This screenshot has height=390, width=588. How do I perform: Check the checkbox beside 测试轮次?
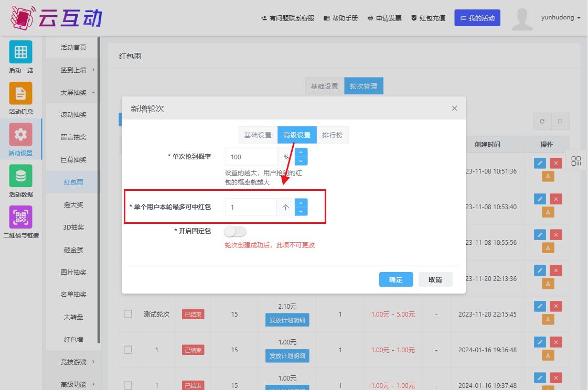click(128, 314)
